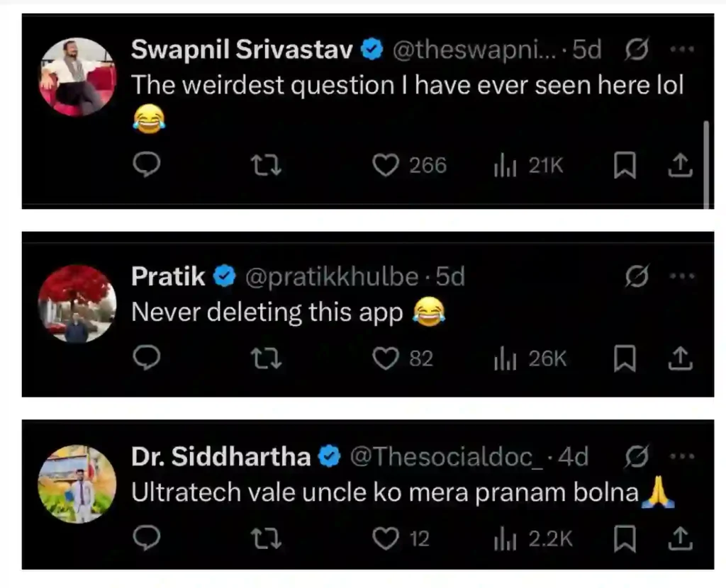Viewport: 726px width, 588px height.
Task: Like Pratik's tweet with 82 likes
Action: click(x=386, y=358)
